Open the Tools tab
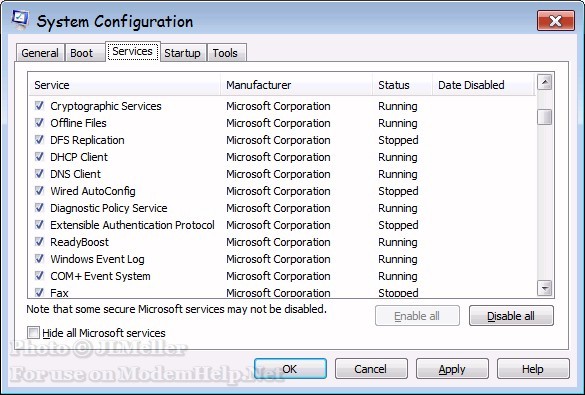Image resolution: width=585 pixels, height=395 pixels. click(226, 53)
